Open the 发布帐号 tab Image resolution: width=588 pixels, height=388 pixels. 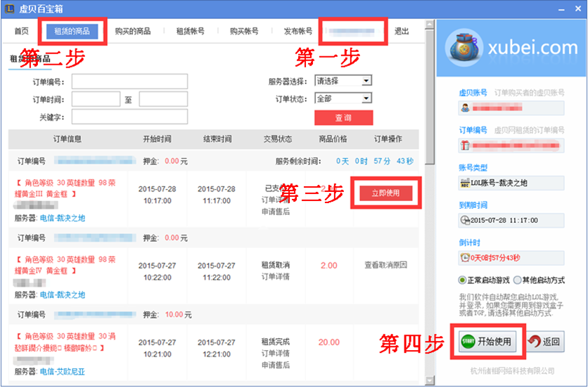click(x=298, y=32)
